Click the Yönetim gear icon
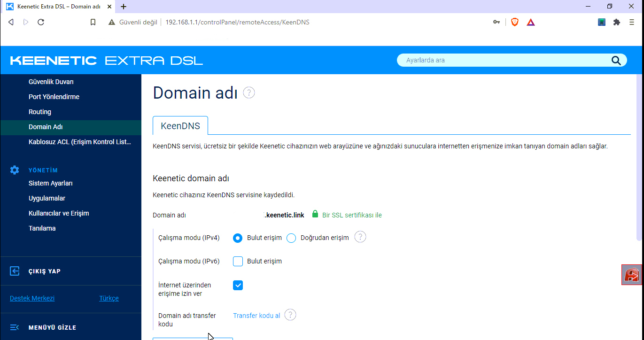The image size is (644, 340). [x=15, y=170]
